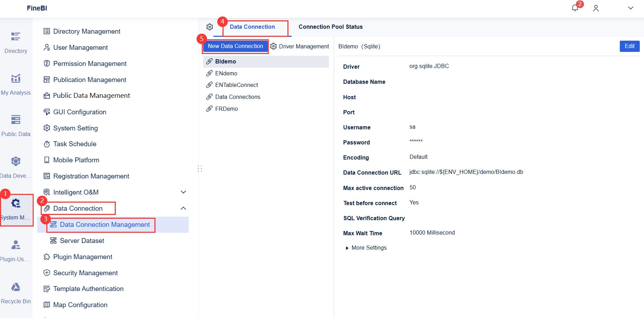Viewport: 644px width, 318px height.
Task: Collapse the Data Connection menu section
Action: point(183,208)
